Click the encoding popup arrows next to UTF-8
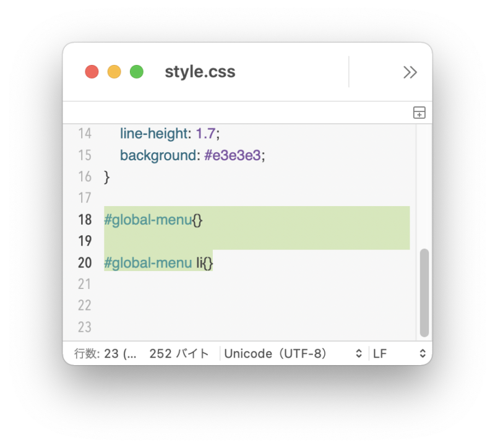 [x=359, y=353]
